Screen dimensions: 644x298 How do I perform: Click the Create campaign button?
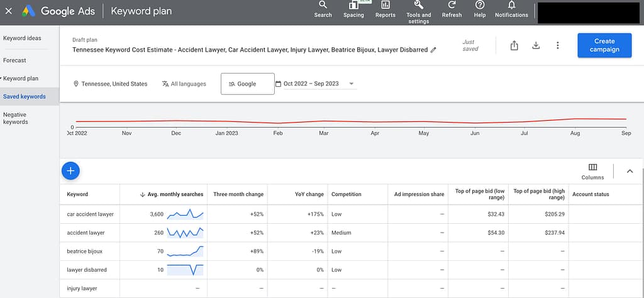[x=604, y=45]
